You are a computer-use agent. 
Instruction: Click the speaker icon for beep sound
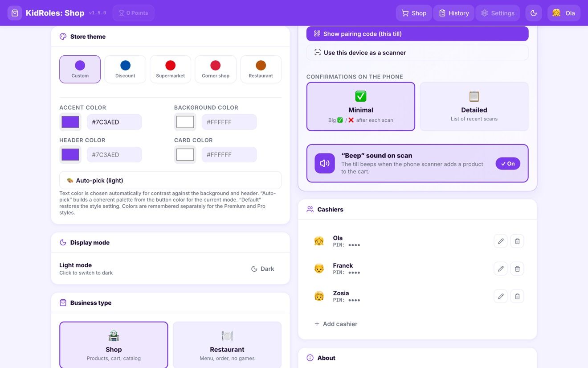pyautogui.click(x=325, y=163)
